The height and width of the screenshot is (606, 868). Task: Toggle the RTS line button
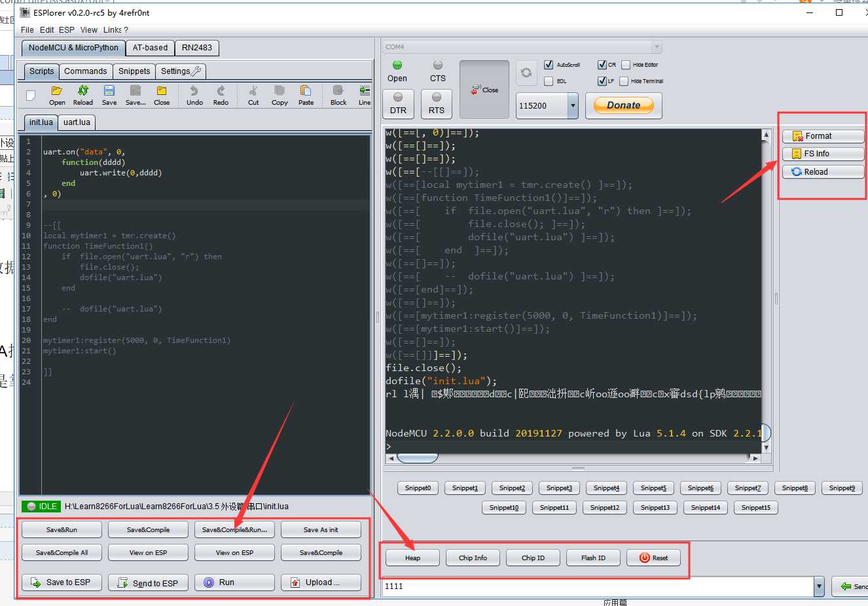pos(437,104)
